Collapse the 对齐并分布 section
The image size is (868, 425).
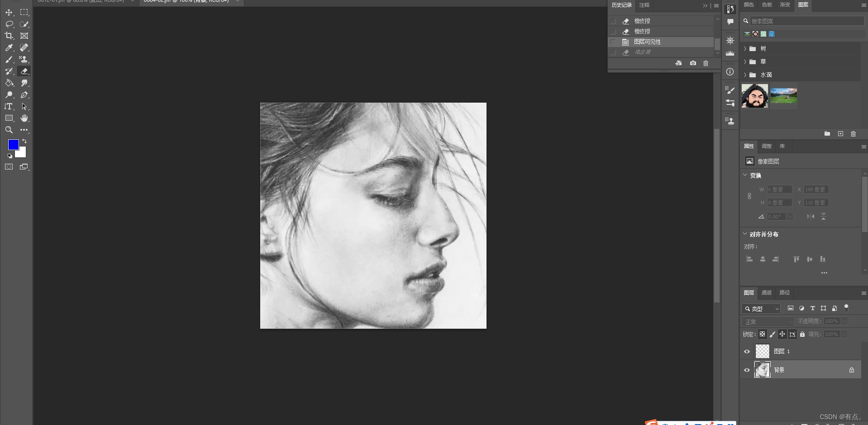pos(745,234)
